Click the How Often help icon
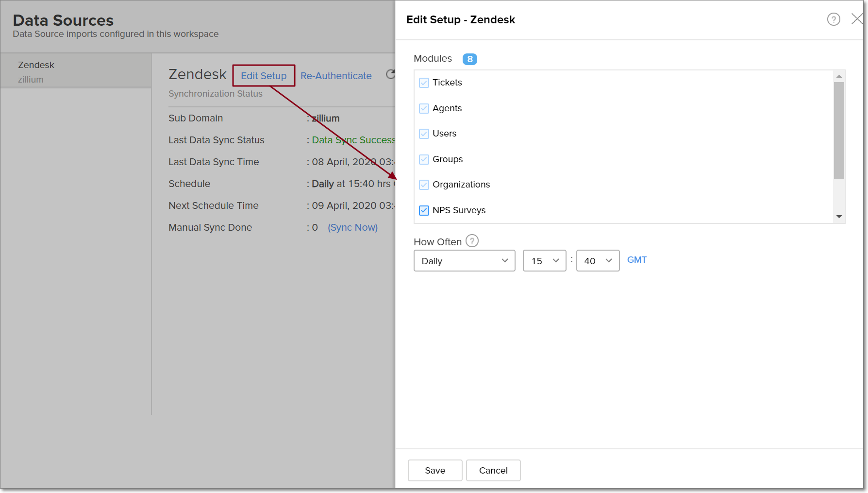The image size is (868, 493). tap(472, 241)
